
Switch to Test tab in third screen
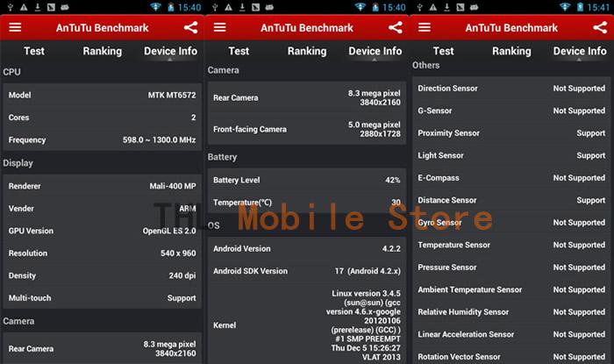pyautogui.click(x=443, y=51)
